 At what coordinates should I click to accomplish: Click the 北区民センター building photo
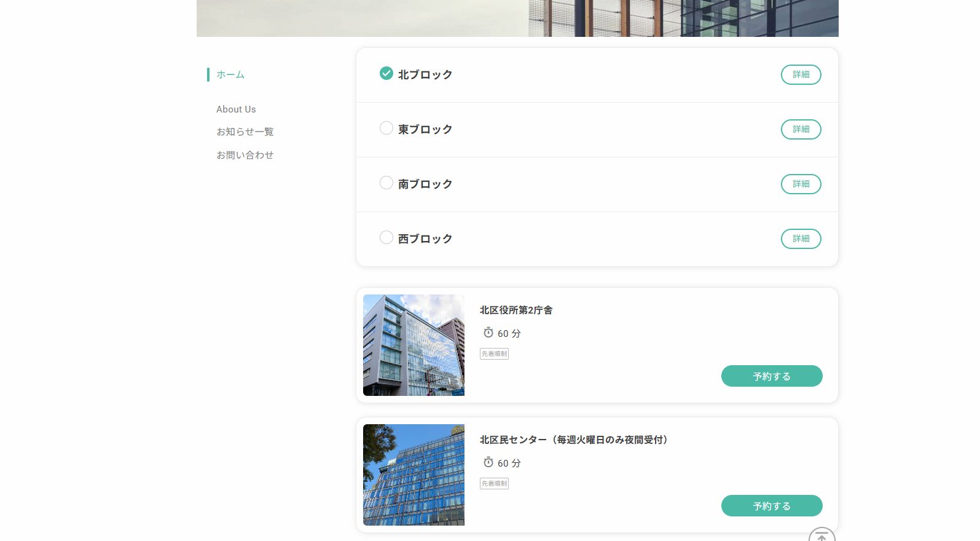414,475
